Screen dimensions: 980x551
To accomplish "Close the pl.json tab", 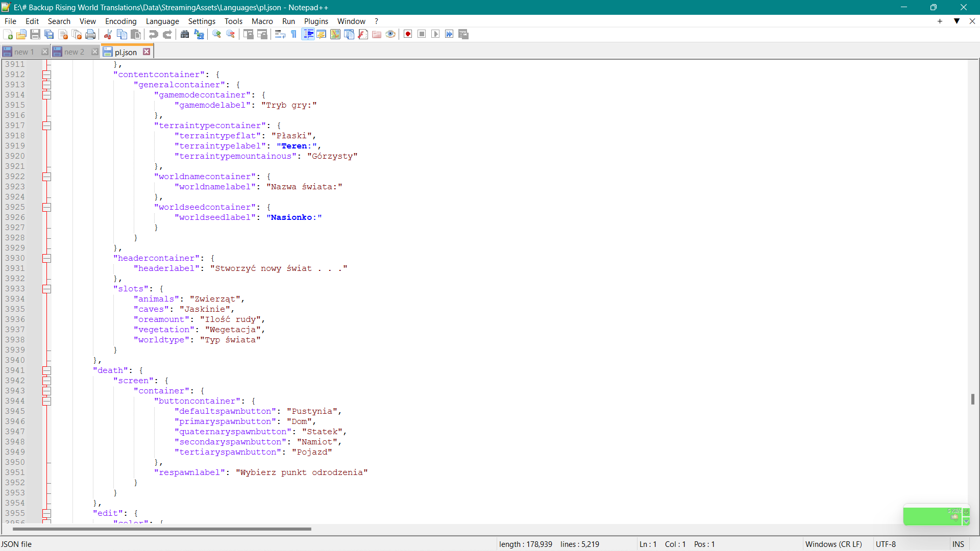I will [146, 52].
